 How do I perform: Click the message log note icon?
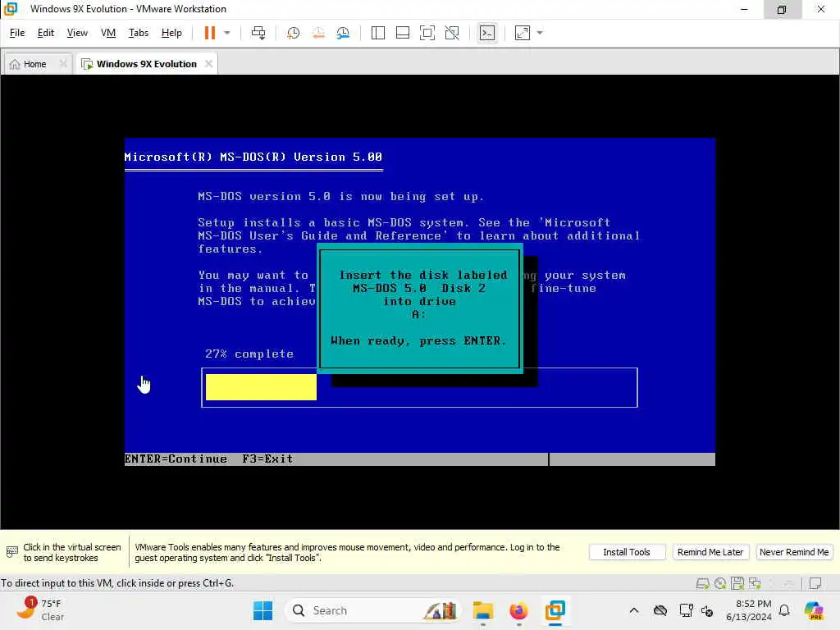point(815,583)
